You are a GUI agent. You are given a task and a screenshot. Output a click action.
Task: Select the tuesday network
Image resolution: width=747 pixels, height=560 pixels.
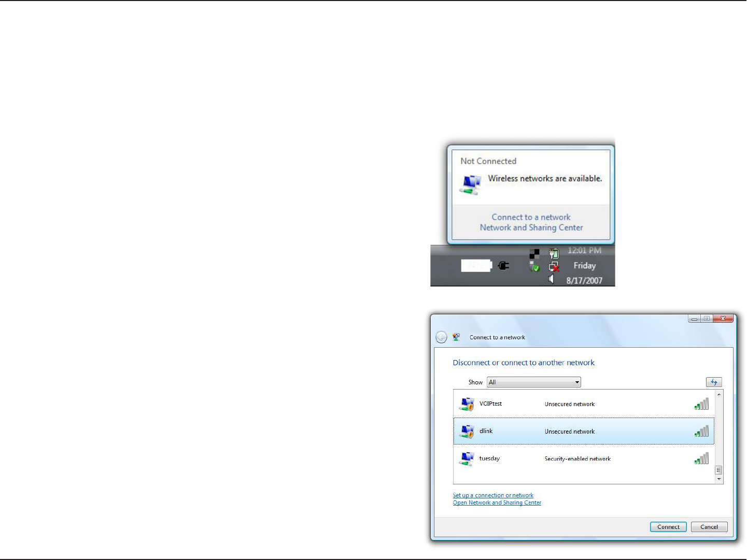584,458
